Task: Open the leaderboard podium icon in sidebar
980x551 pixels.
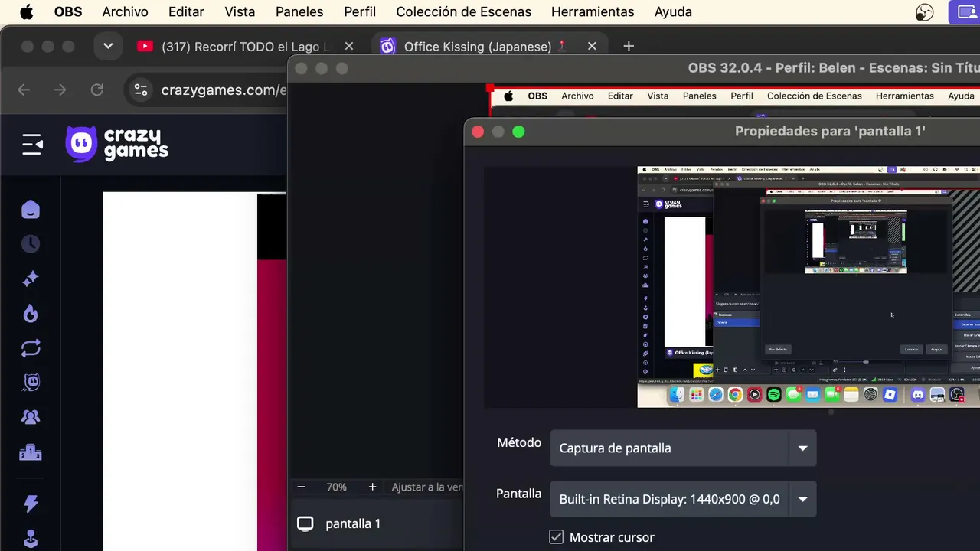Action: (31, 452)
